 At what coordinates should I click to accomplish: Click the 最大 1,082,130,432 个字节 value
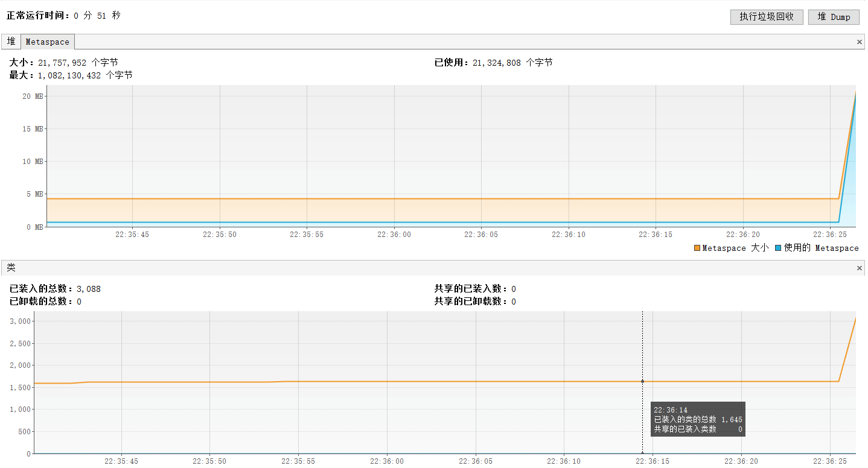(x=71, y=75)
